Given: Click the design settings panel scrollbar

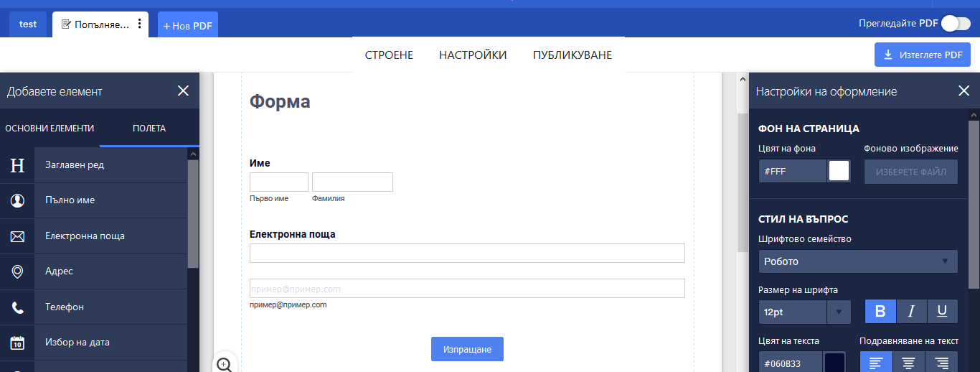Looking at the screenshot, I should 974,205.
